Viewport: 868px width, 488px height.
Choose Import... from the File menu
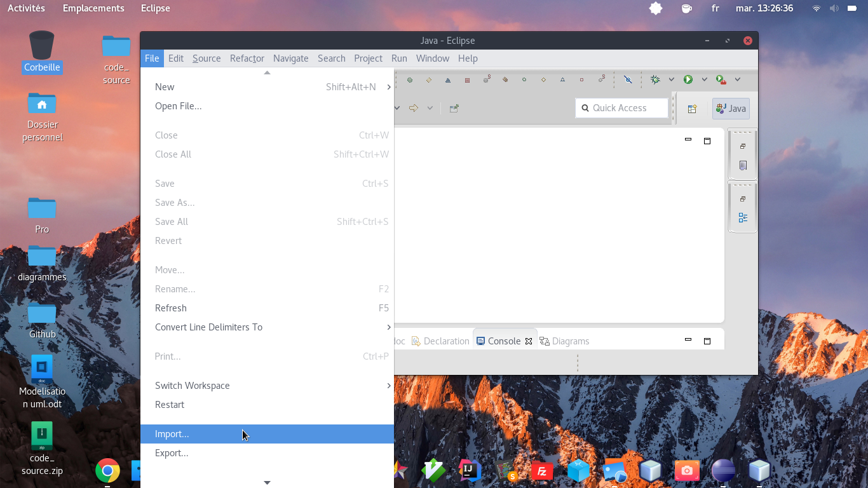click(x=267, y=434)
